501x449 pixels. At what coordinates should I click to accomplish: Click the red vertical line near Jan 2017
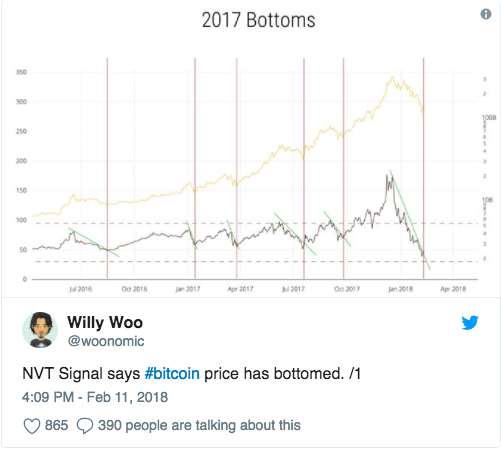pos(195,168)
